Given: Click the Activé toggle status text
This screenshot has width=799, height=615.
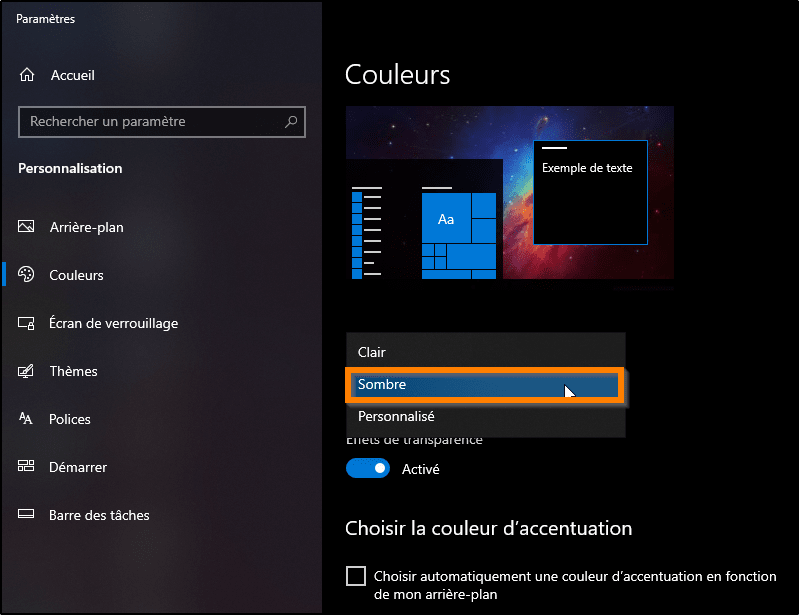Looking at the screenshot, I should 420,469.
